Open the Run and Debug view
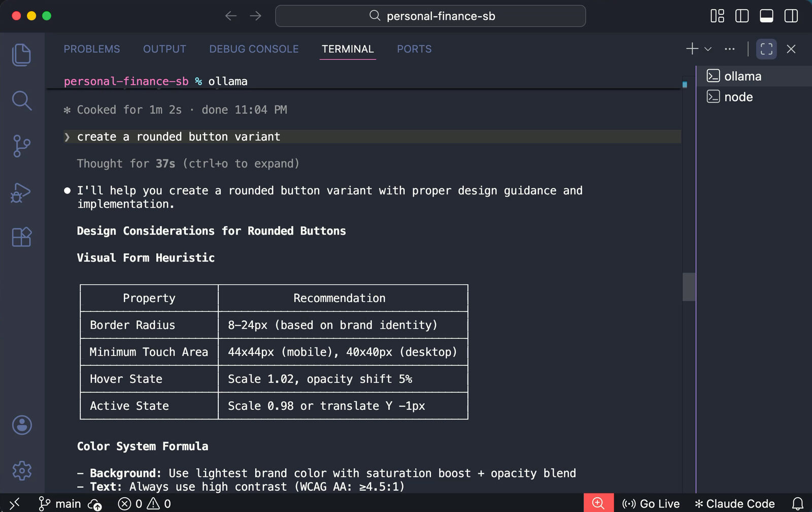The width and height of the screenshot is (812, 512). (x=21, y=193)
